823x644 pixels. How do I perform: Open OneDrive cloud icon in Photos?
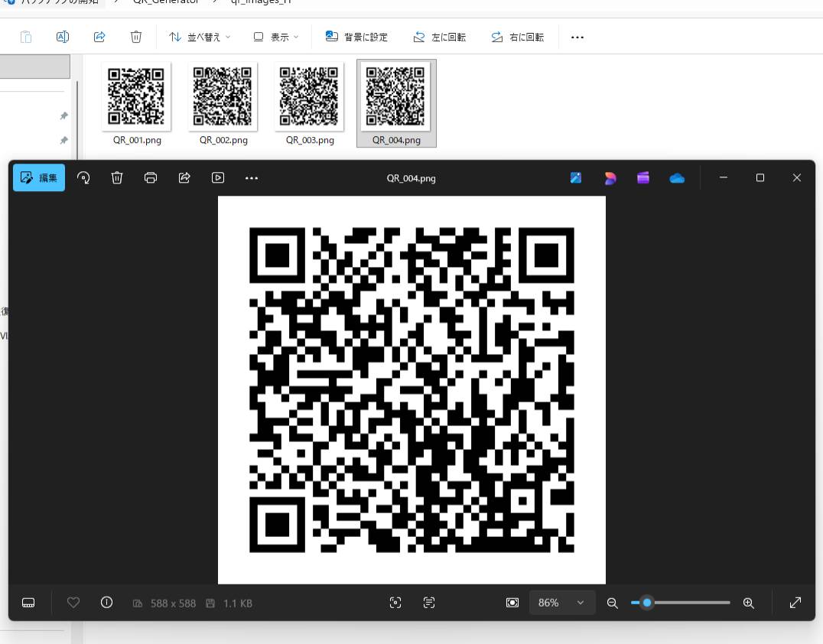(677, 178)
